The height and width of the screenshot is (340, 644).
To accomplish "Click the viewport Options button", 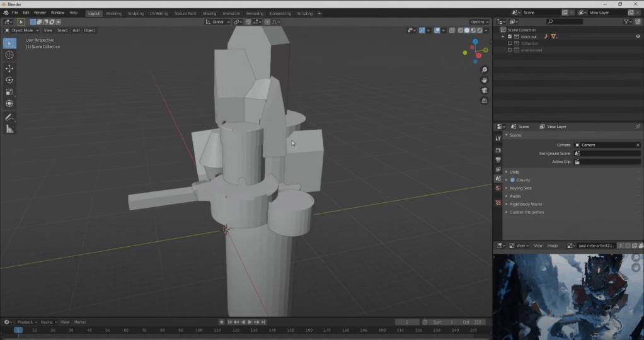I will 479,22.
